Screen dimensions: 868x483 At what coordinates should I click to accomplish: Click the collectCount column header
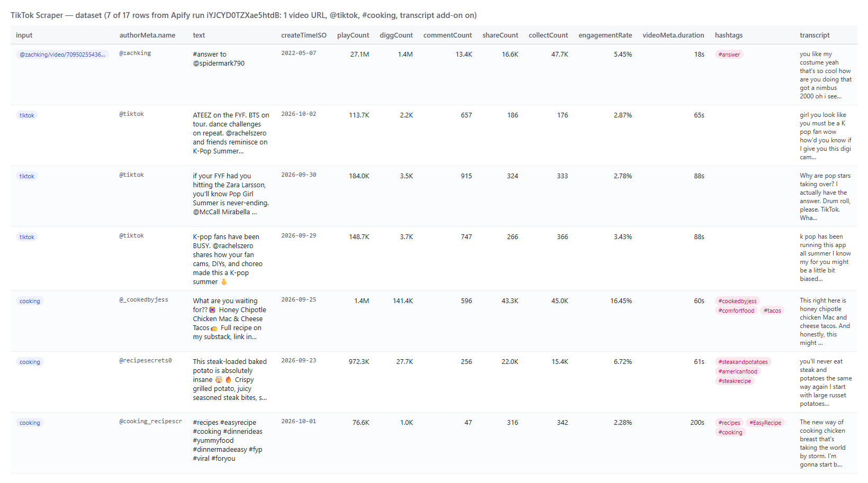tap(548, 35)
